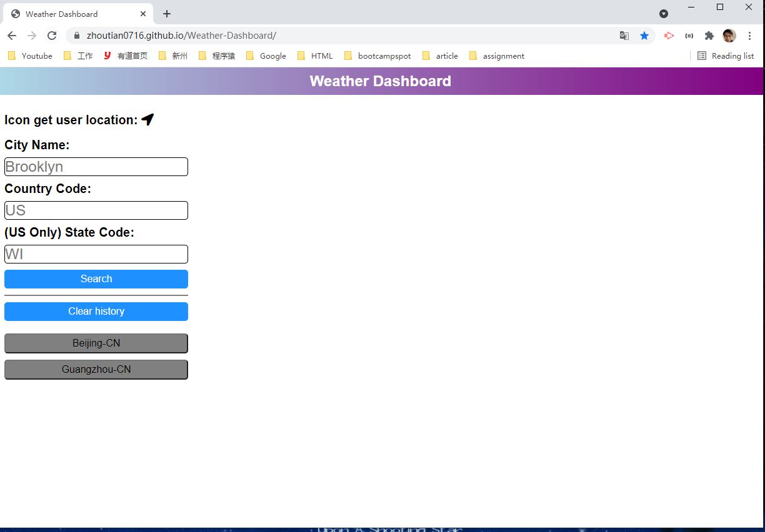The width and height of the screenshot is (765, 532).
Task: Click the address bar URL
Action: (181, 36)
